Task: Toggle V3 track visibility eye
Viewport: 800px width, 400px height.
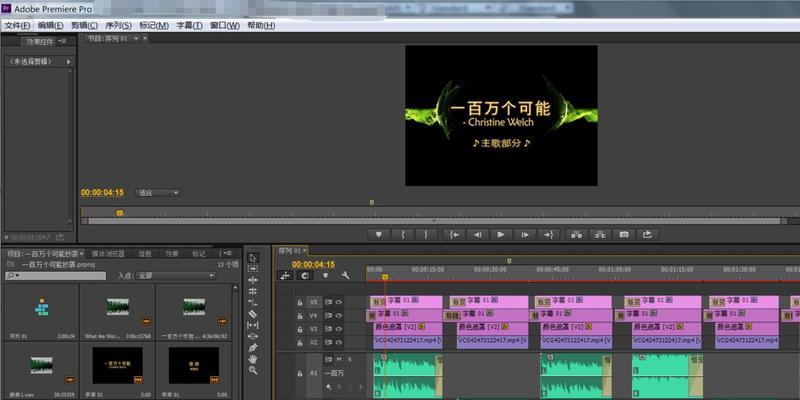Action: click(x=339, y=329)
